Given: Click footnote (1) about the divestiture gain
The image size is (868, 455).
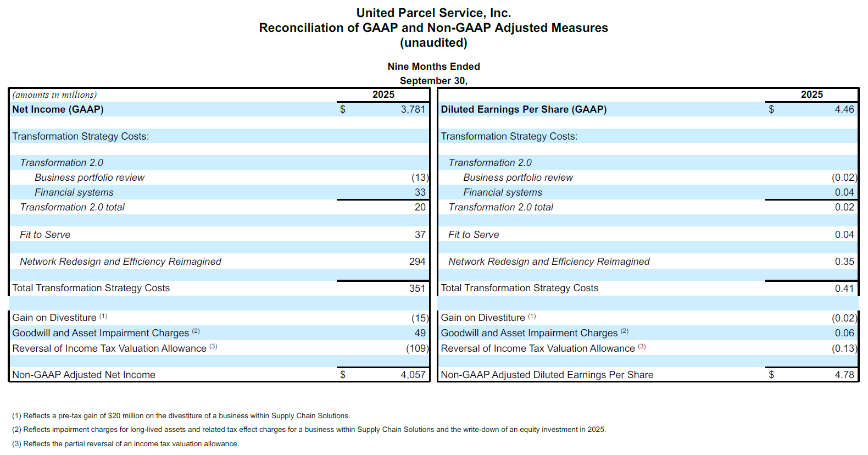Looking at the screenshot, I should pyautogui.click(x=181, y=416).
